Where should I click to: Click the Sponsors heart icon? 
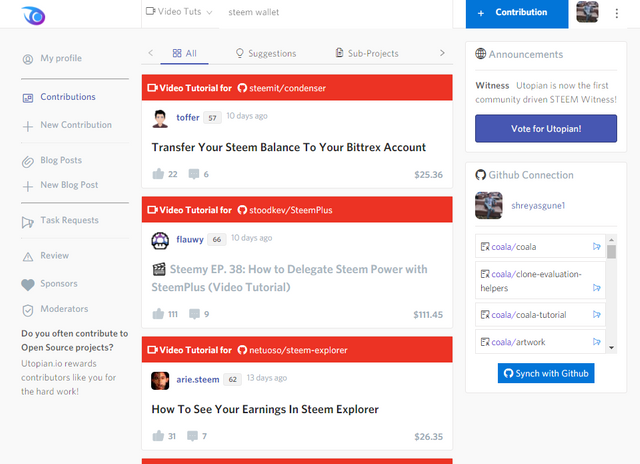[x=28, y=284]
